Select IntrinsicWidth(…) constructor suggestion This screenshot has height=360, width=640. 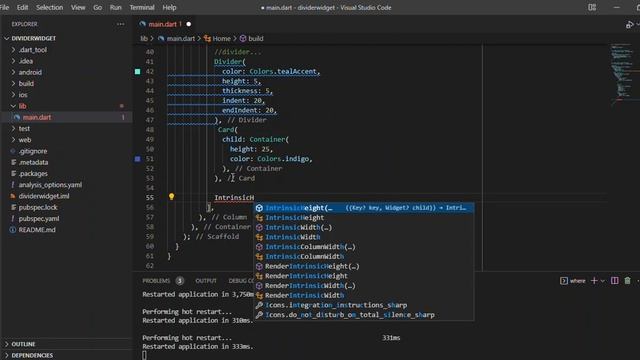coord(364,227)
